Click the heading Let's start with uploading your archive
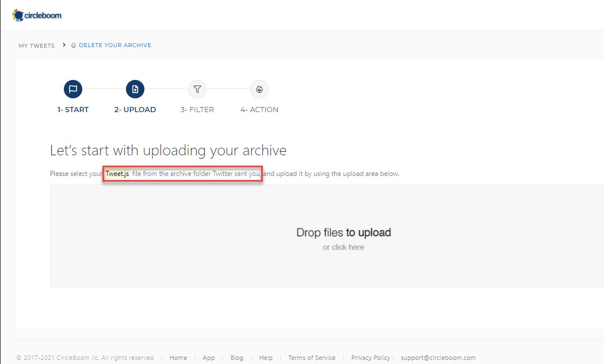 pos(169,150)
